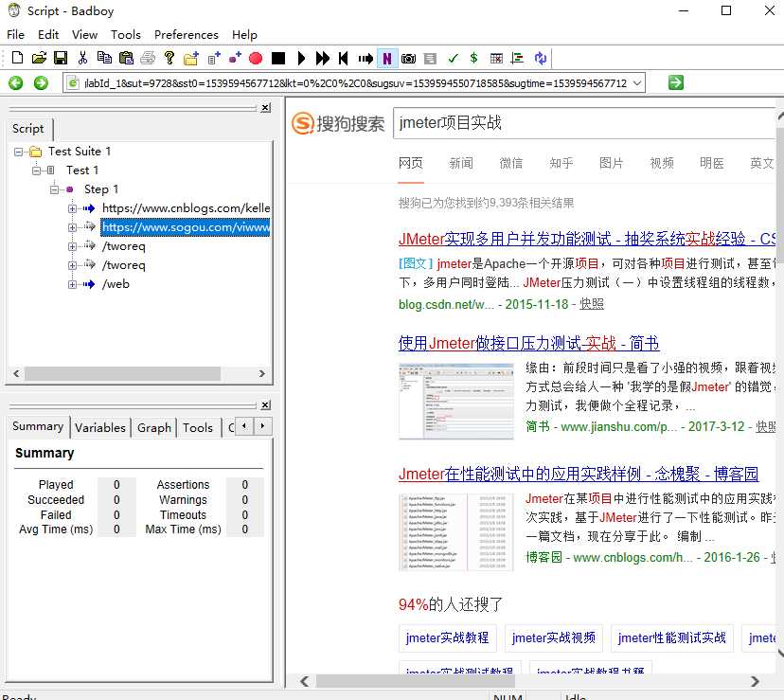784x700 pixels.
Task: Open help with the question mark icon
Action: coord(169,58)
